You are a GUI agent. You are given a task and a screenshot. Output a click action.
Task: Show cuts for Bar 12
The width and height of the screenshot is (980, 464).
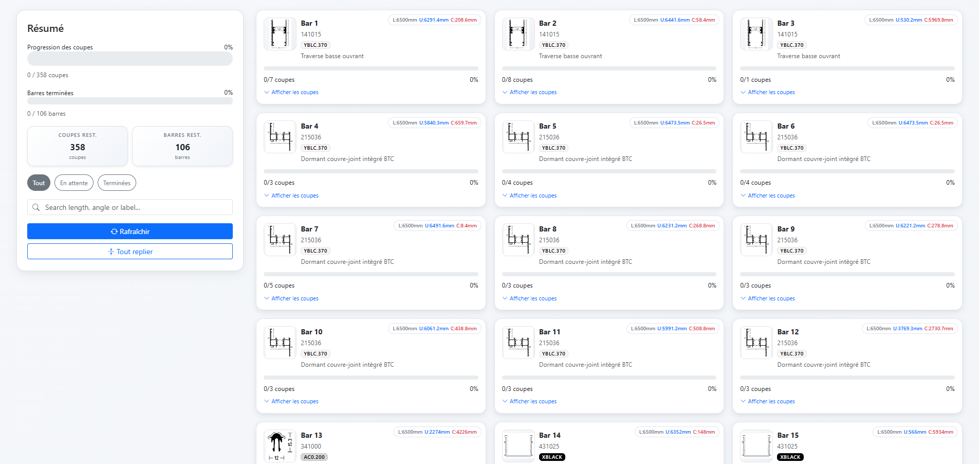coord(771,401)
